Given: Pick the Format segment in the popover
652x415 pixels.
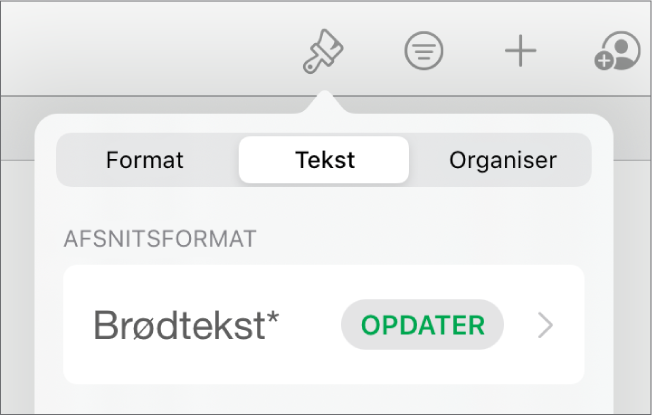Looking at the screenshot, I should pyautogui.click(x=144, y=160).
